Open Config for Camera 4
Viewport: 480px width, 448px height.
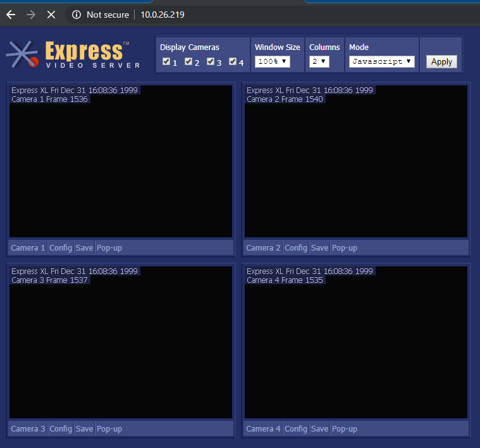296,429
